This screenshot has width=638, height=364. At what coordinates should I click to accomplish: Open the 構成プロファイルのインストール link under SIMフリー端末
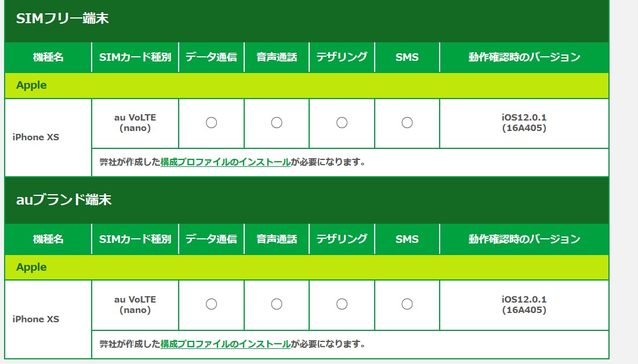pyautogui.click(x=226, y=162)
